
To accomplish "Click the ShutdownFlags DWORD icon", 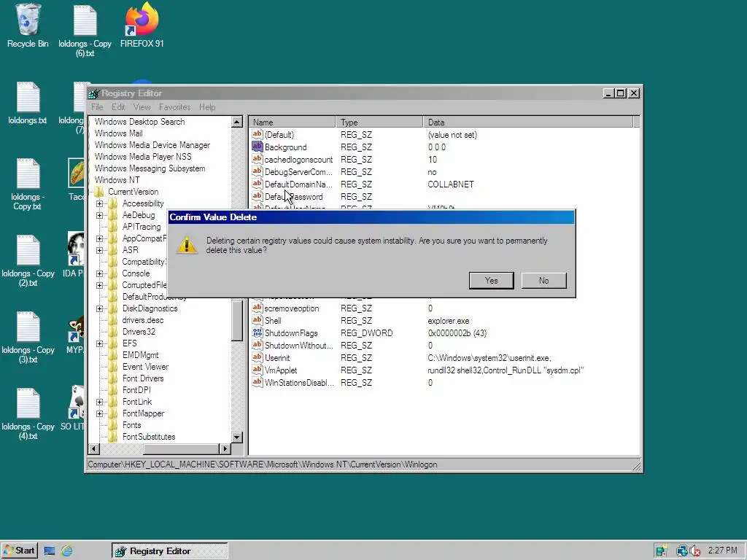I will (x=258, y=332).
